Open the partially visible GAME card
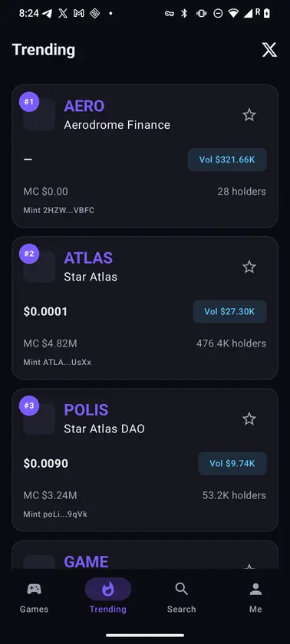Screen dimensions: 290x644 pos(145,555)
